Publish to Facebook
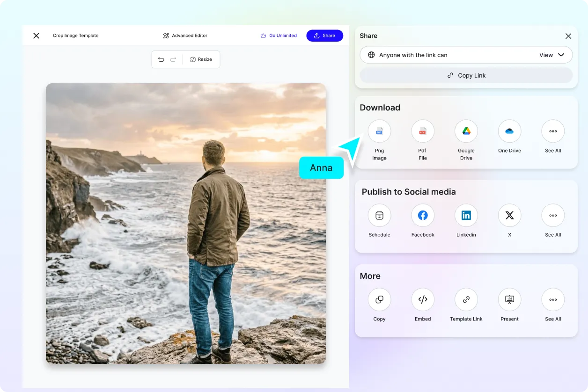The width and height of the screenshot is (588, 392). 423,216
